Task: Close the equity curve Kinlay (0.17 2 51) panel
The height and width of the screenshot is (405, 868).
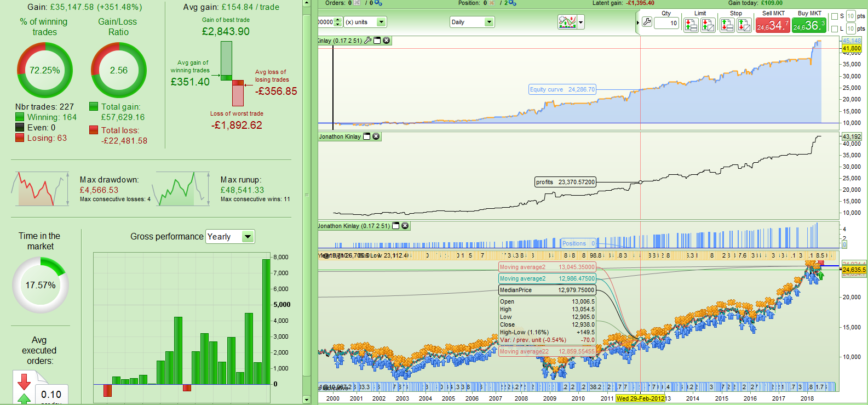Action: (387, 41)
